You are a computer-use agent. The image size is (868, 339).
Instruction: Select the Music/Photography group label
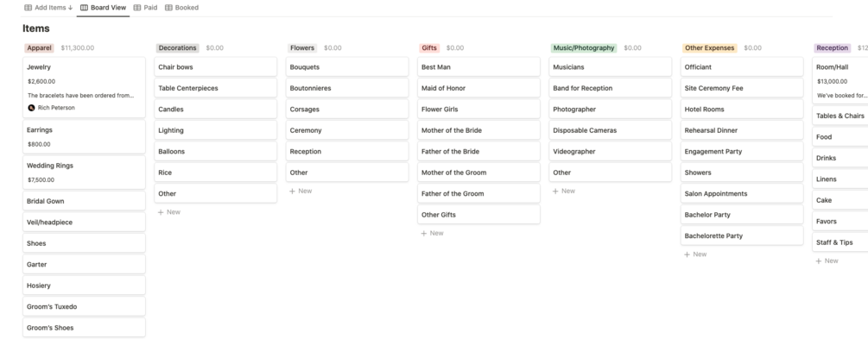point(584,48)
